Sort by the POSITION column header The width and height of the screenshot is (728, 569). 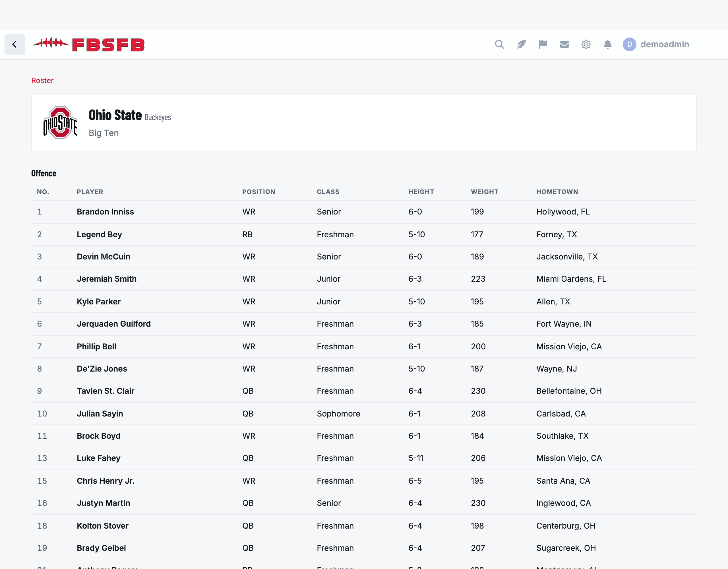pyautogui.click(x=259, y=192)
